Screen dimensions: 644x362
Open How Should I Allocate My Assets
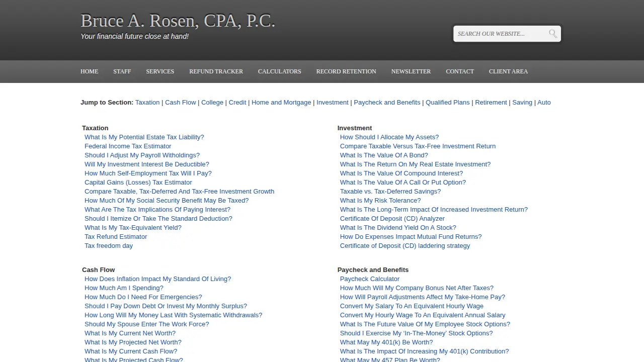point(389,137)
